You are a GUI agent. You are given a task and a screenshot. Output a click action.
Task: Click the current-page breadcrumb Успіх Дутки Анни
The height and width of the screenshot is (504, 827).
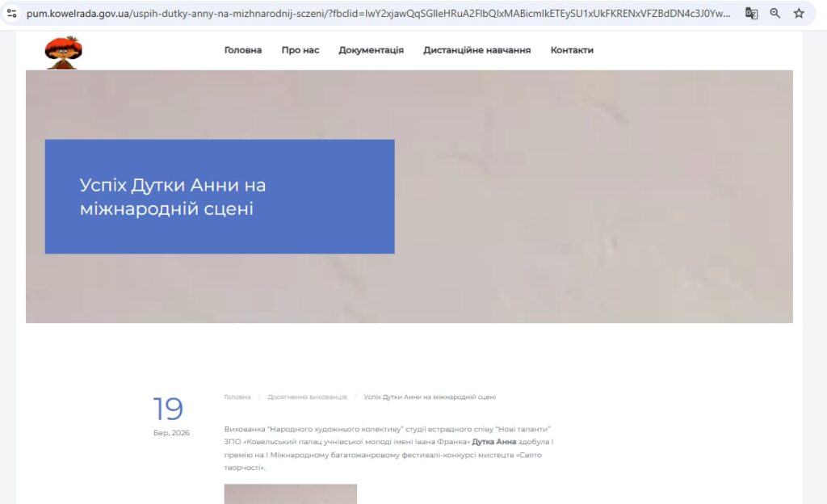point(430,397)
